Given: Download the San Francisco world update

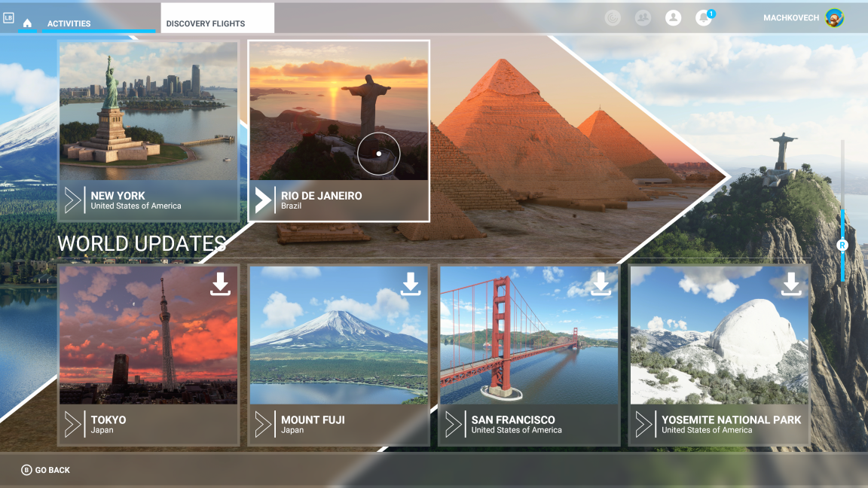Looking at the screenshot, I should (x=601, y=285).
